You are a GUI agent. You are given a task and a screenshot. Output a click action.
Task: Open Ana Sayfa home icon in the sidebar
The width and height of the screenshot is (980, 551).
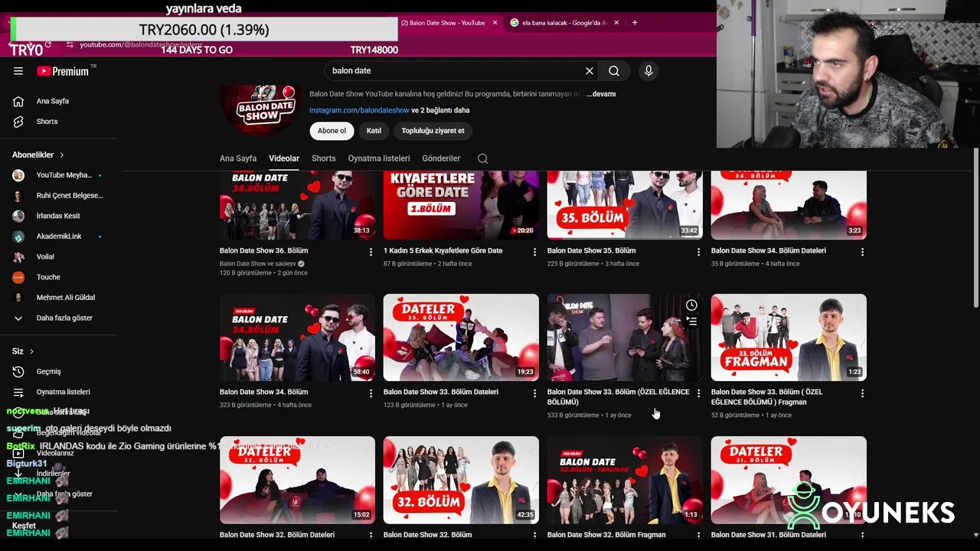[x=18, y=101]
